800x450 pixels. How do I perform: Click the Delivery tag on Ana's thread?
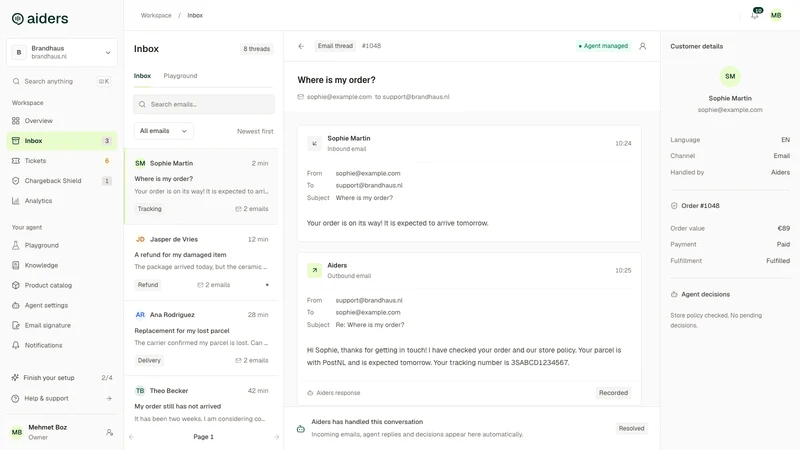tap(149, 360)
